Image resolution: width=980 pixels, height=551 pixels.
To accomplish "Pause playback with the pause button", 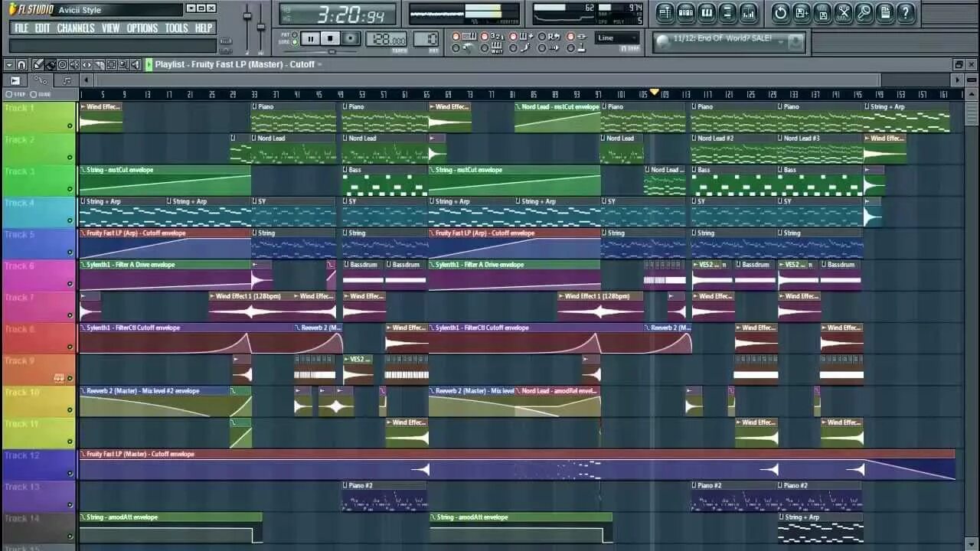I will tap(311, 38).
